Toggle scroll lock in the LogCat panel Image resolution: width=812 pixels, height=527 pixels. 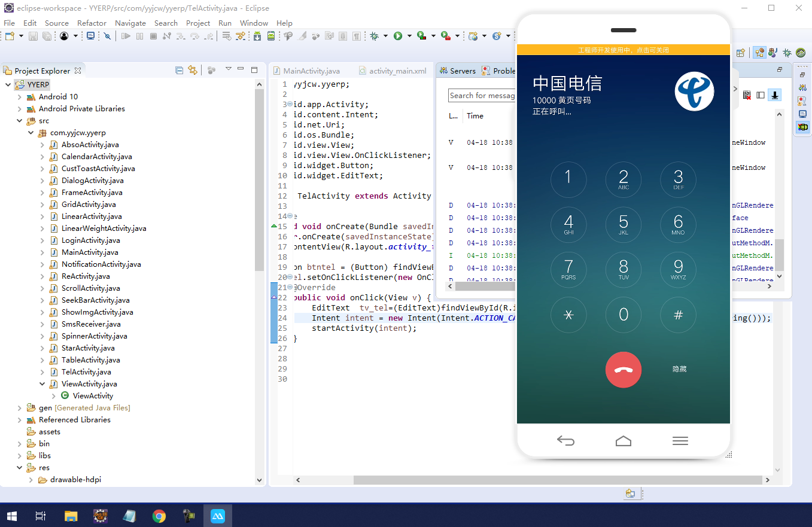click(x=775, y=95)
